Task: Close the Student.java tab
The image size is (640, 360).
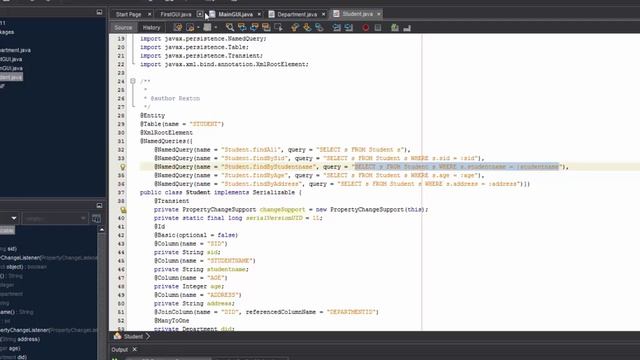Action: tap(379, 14)
